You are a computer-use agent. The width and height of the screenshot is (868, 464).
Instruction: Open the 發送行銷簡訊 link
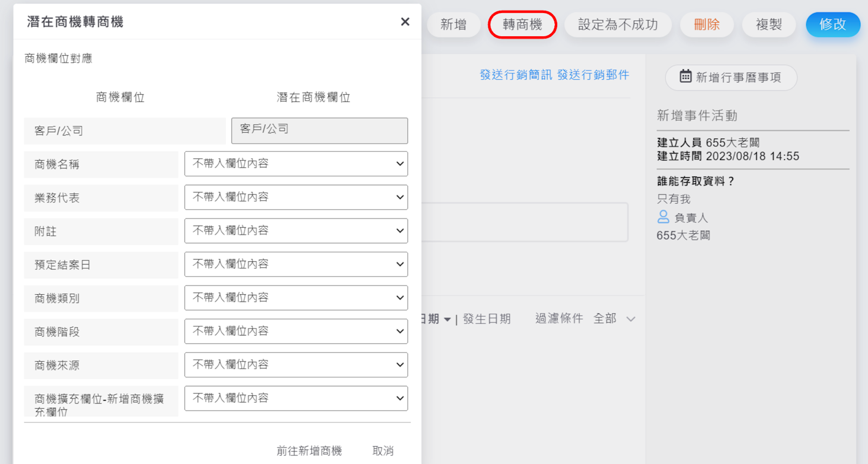tap(515, 75)
